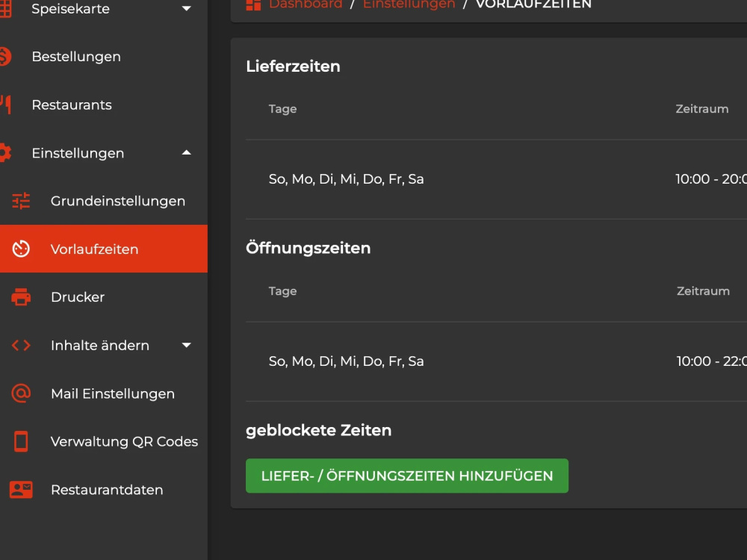The image size is (747, 560).
Task: Click the Öffnungszeiten days row text
Action: 346,361
